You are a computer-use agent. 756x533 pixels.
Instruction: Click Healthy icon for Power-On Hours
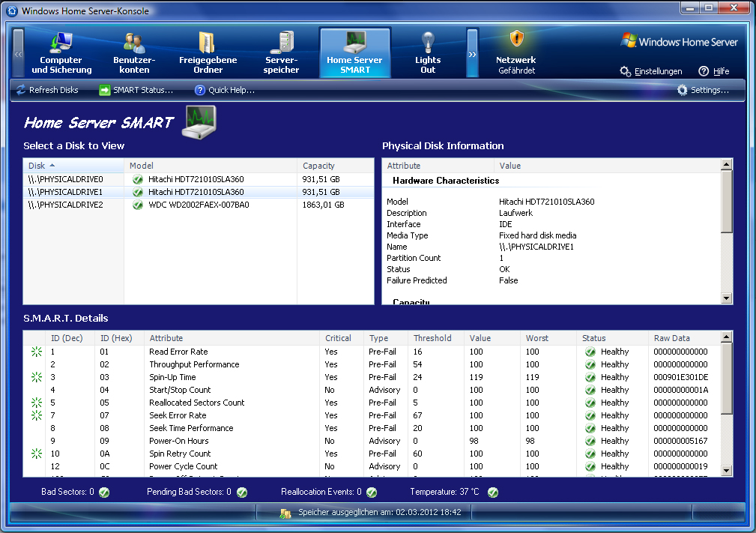point(590,441)
